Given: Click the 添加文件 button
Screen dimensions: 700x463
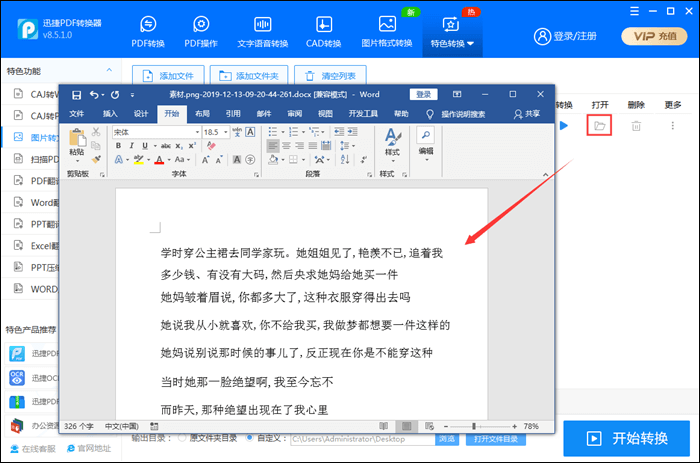Looking at the screenshot, I should pos(168,75).
